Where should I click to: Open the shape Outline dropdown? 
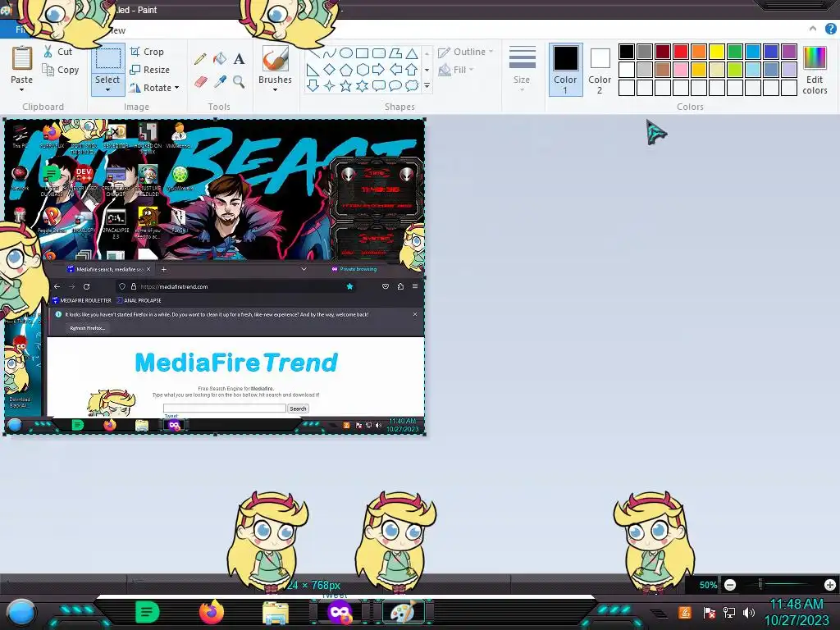tap(466, 52)
